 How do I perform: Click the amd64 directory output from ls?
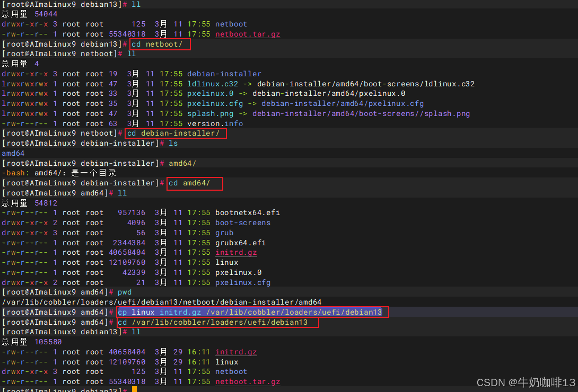pyautogui.click(x=13, y=153)
